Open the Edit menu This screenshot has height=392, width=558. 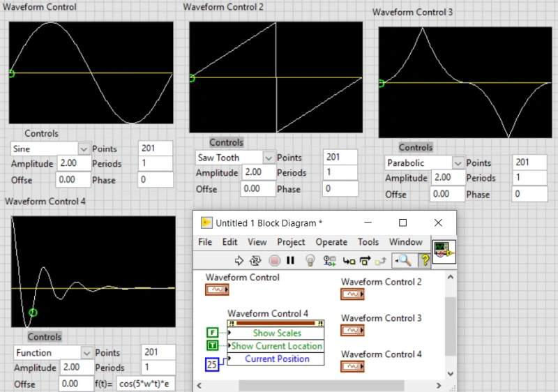click(229, 242)
